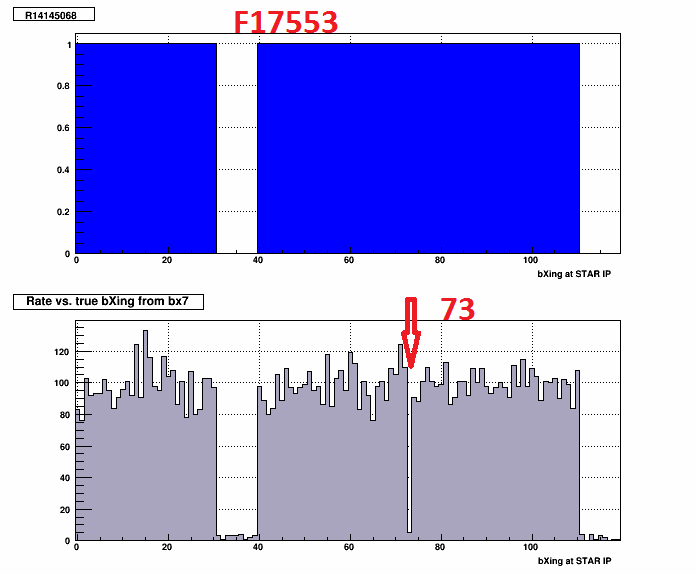Click the bottom plot 'bXing at STAR IP' axis label

[574, 561]
